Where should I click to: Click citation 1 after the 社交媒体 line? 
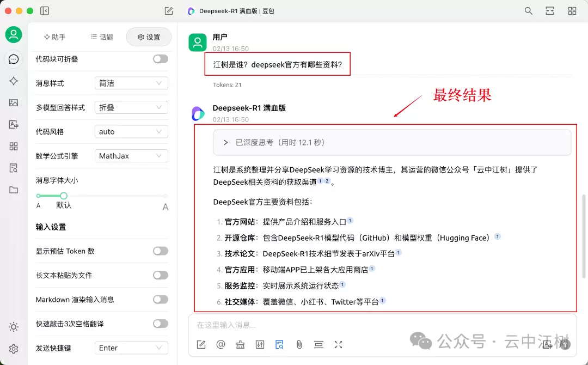point(383,301)
